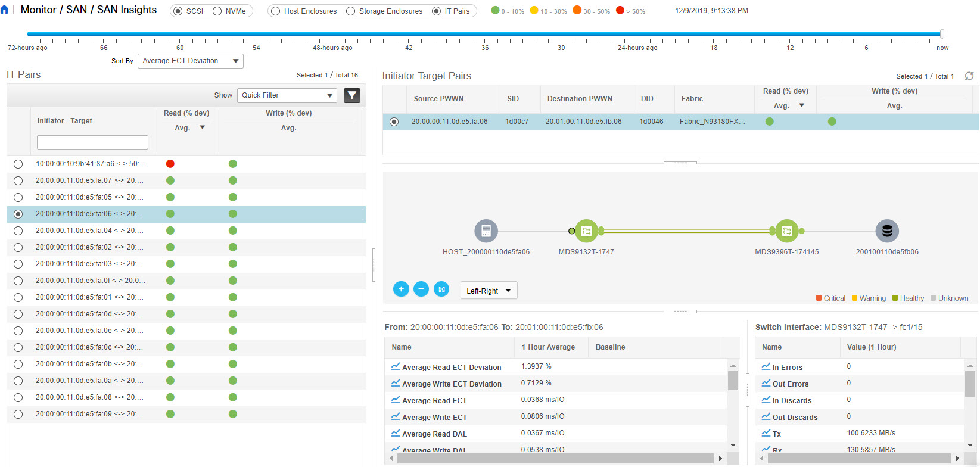Image resolution: width=980 pixels, height=467 pixels.
Task: Fit topology to view icon
Action: pos(441,289)
